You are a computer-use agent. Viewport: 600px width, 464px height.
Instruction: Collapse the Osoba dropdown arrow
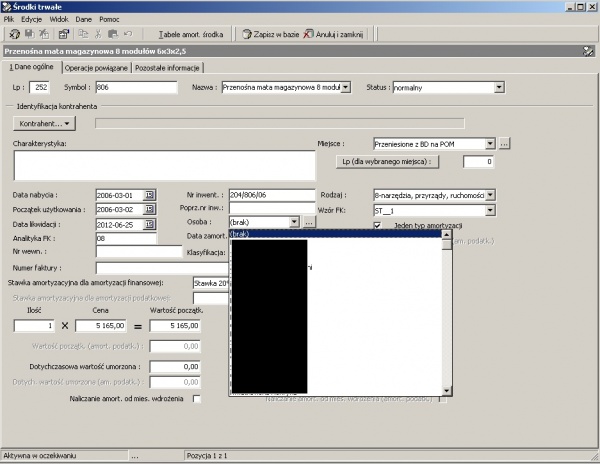pyautogui.click(x=294, y=222)
